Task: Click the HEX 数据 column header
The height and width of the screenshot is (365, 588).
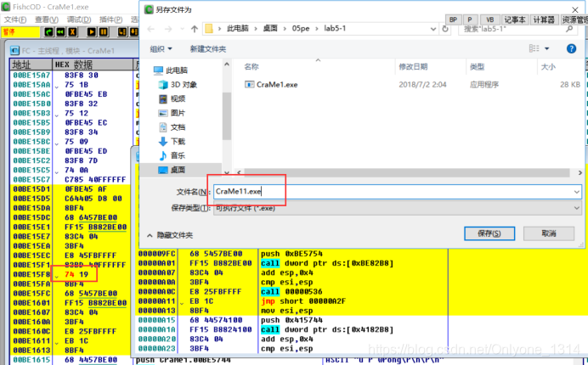Action: click(x=93, y=65)
